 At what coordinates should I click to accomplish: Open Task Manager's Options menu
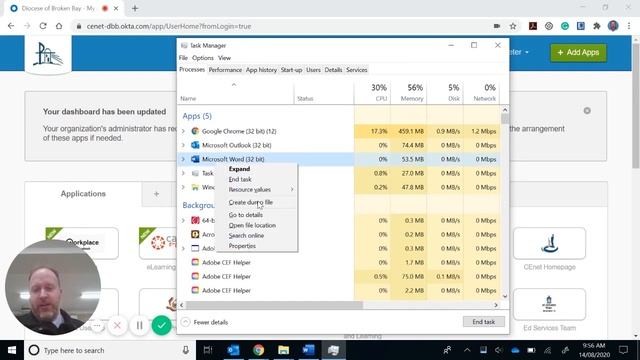point(203,58)
